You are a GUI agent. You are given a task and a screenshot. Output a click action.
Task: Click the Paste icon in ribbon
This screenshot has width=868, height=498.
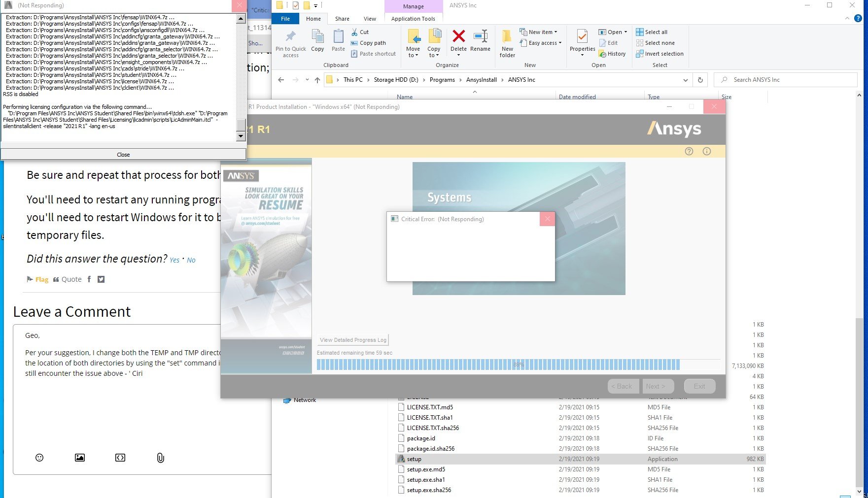pos(339,36)
